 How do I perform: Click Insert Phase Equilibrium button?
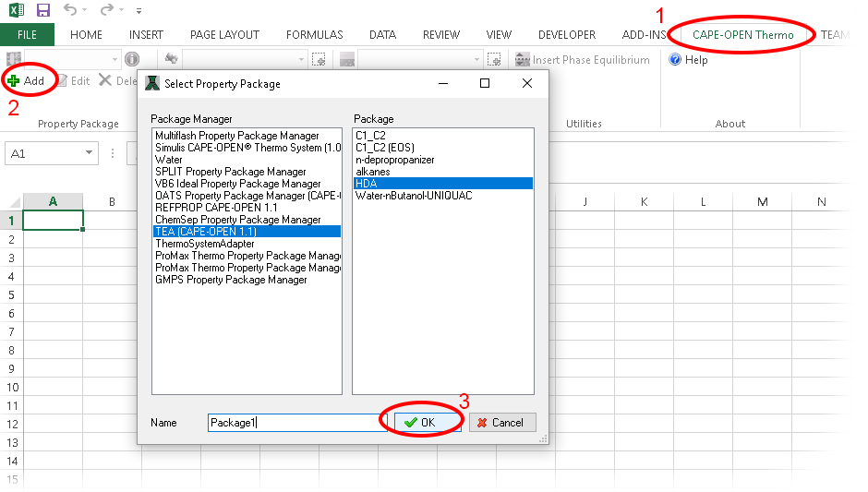(582, 60)
